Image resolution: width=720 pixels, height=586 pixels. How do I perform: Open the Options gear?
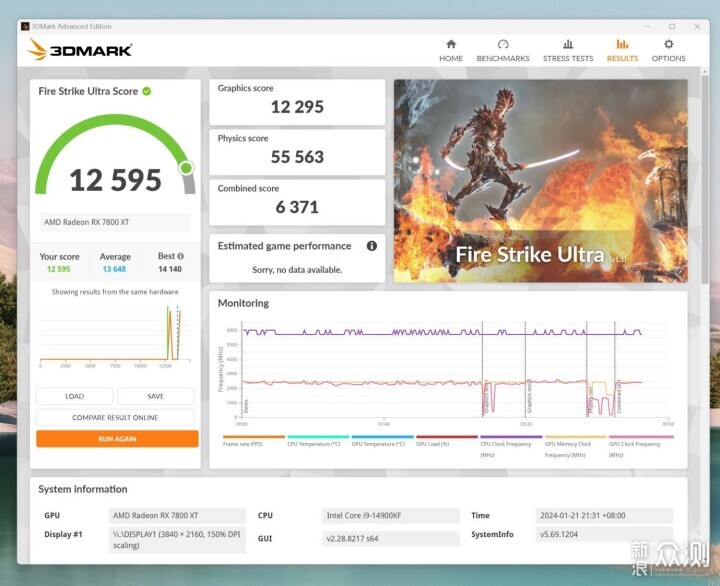(x=668, y=51)
